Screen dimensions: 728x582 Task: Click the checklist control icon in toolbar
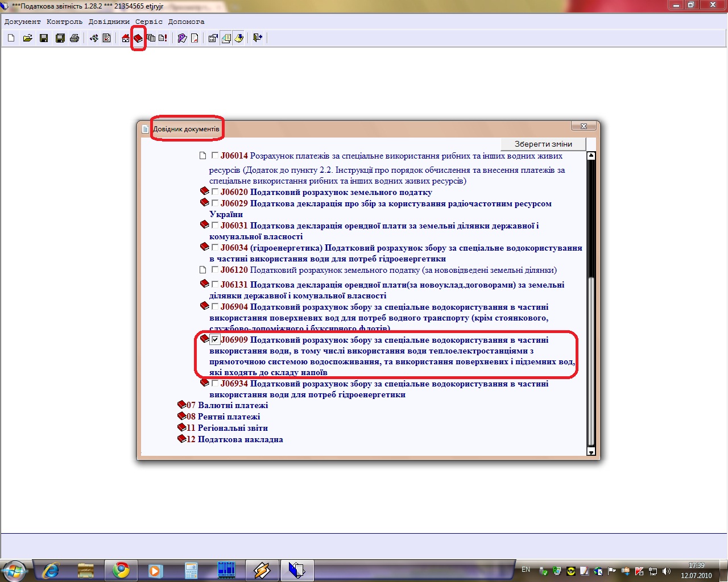106,38
